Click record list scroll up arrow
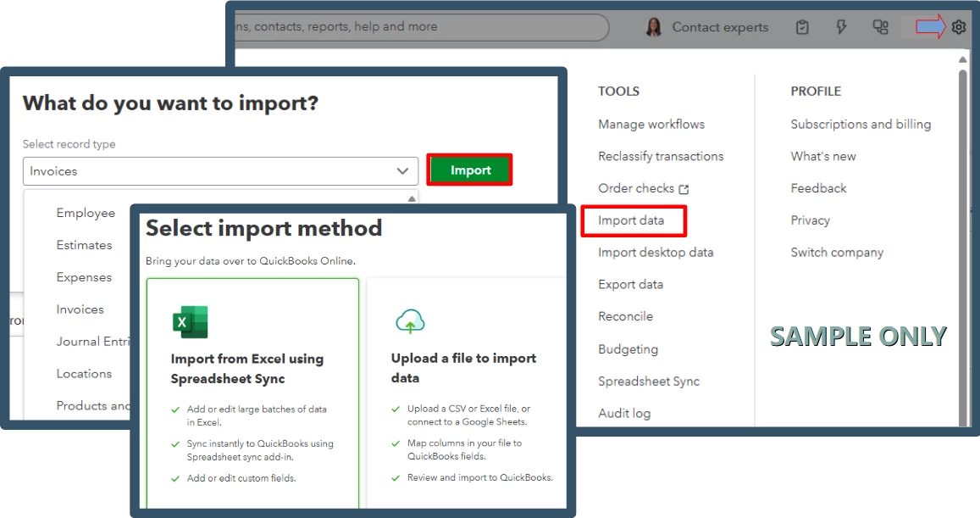 tap(412, 198)
